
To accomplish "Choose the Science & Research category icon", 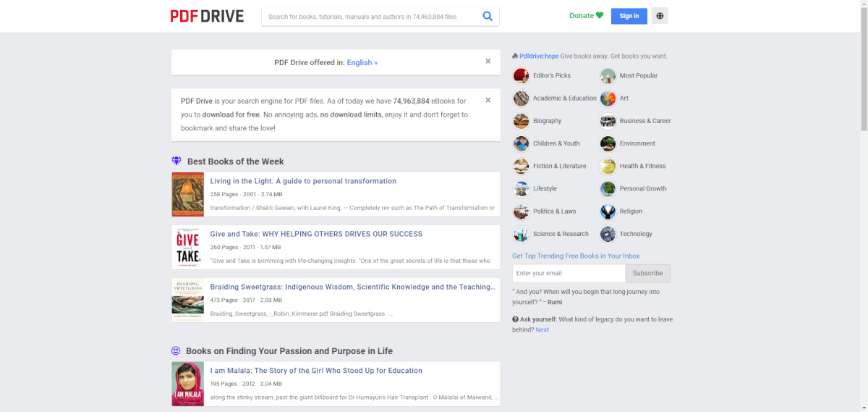I will (x=521, y=234).
